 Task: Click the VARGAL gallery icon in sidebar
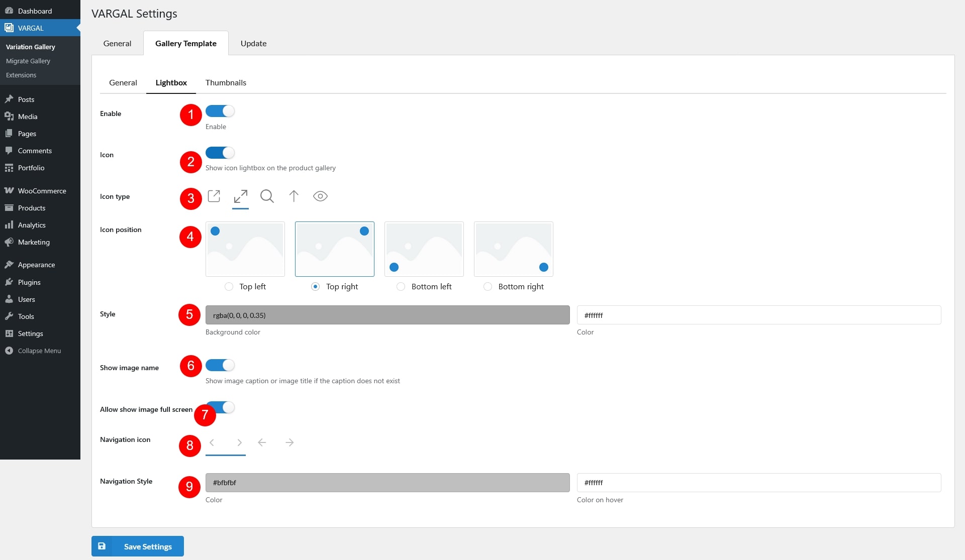9,28
